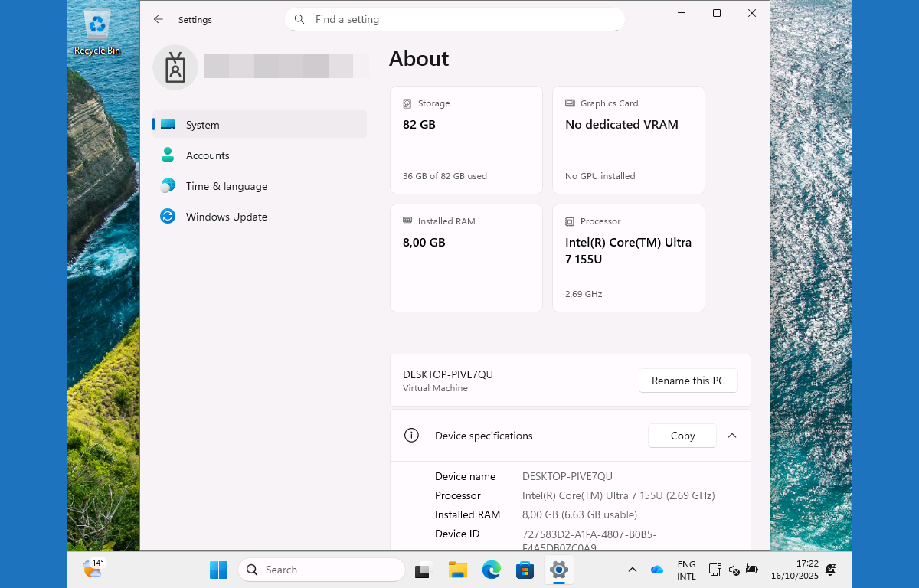Open File Explorer from the taskbar
The width and height of the screenshot is (919, 588).
pyautogui.click(x=458, y=570)
